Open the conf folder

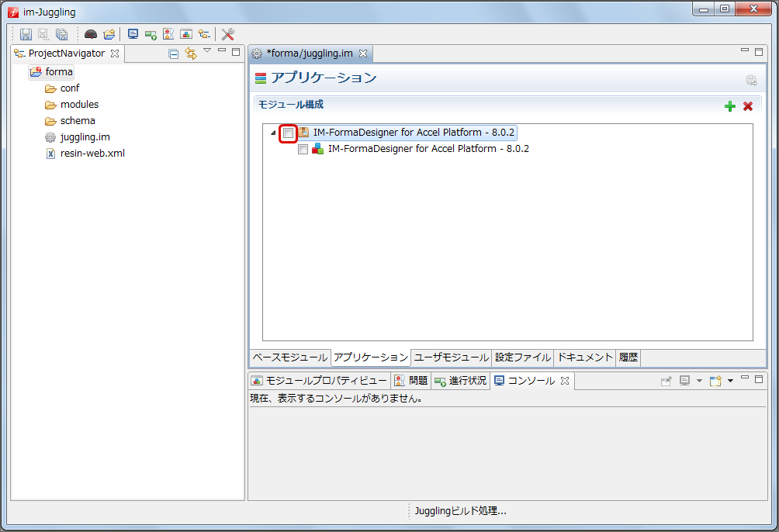point(62,88)
